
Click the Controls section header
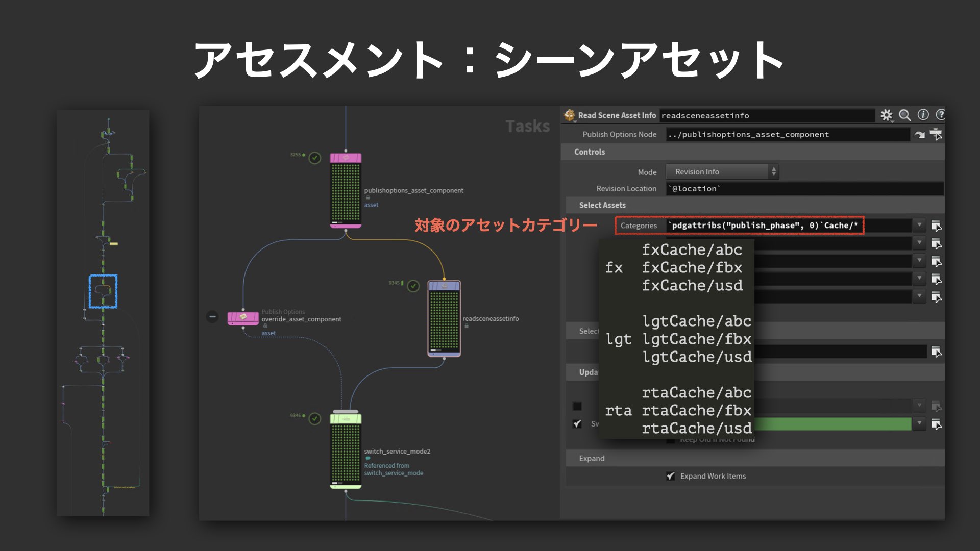coord(752,152)
